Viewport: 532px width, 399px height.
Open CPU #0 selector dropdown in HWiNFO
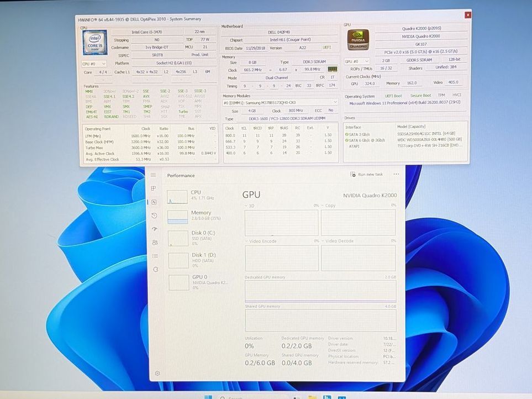pyautogui.click(x=94, y=64)
